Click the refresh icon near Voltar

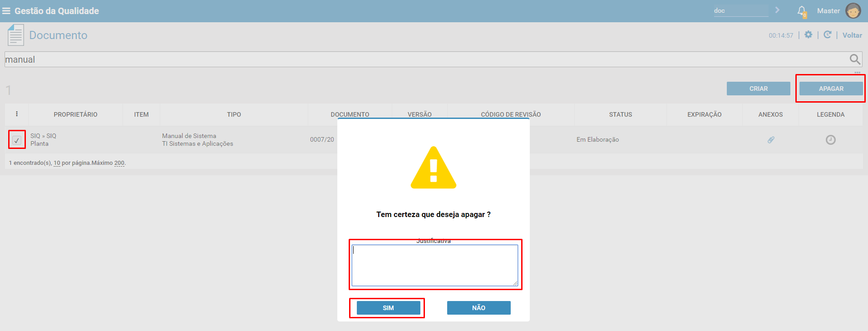[827, 35]
